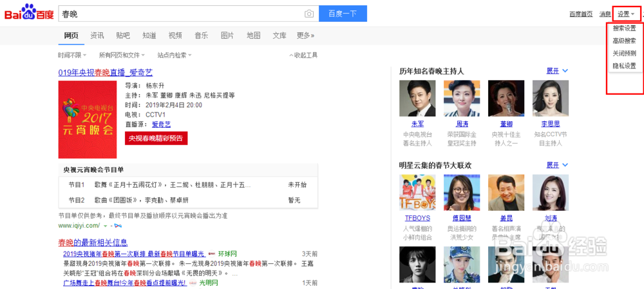Viewport: 644px width, 289px height.
Task: Switch to the 地图 tab
Action: [x=253, y=36]
